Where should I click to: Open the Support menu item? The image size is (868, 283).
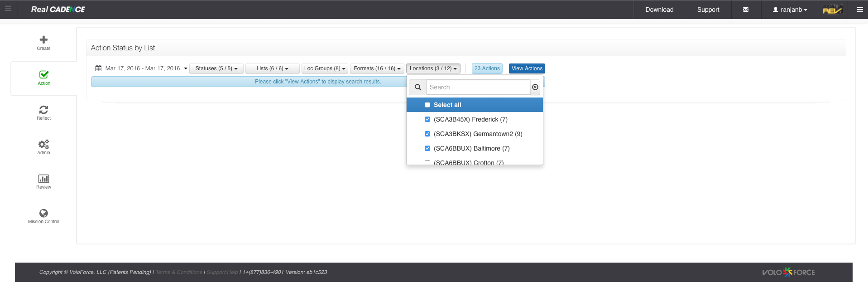[x=708, y=10]
